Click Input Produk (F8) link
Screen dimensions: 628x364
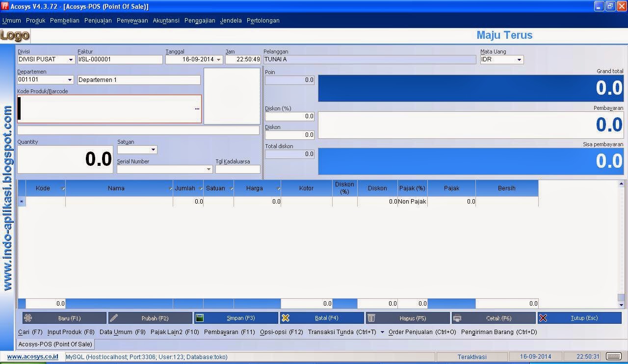click(71, 332)
